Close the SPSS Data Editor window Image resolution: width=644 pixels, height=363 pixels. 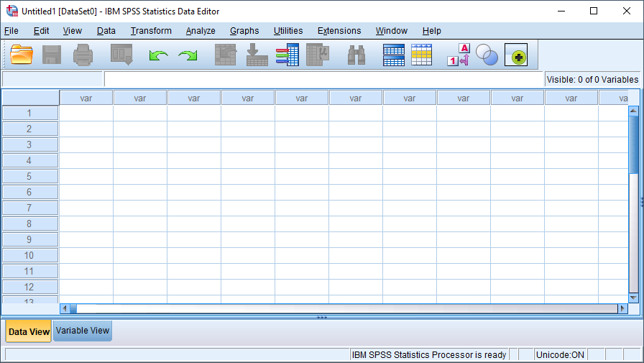tap(626, 11)
